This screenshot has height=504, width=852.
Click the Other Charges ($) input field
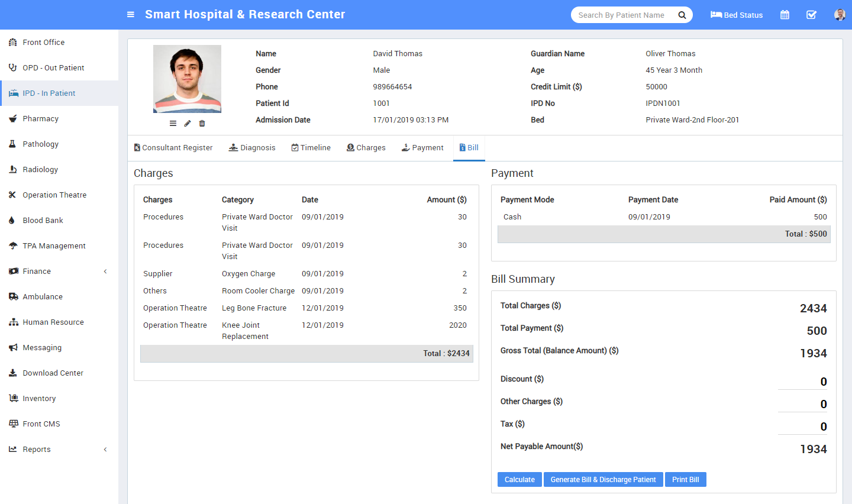pos(802,404)
